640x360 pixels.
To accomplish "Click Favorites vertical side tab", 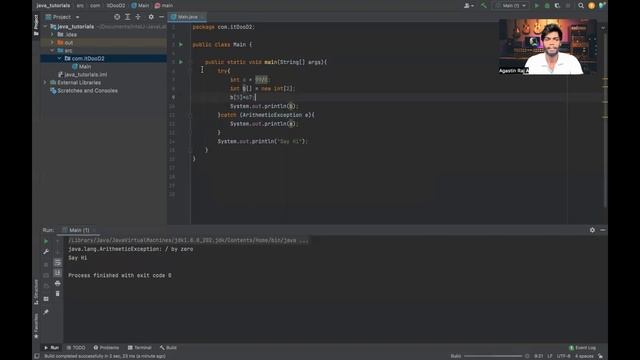I will coord(36,326).
